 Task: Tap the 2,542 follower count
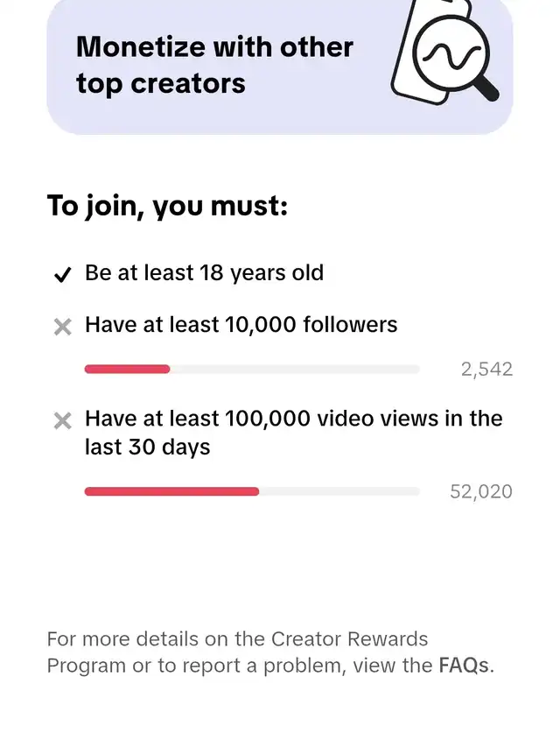tap(486, 370)
